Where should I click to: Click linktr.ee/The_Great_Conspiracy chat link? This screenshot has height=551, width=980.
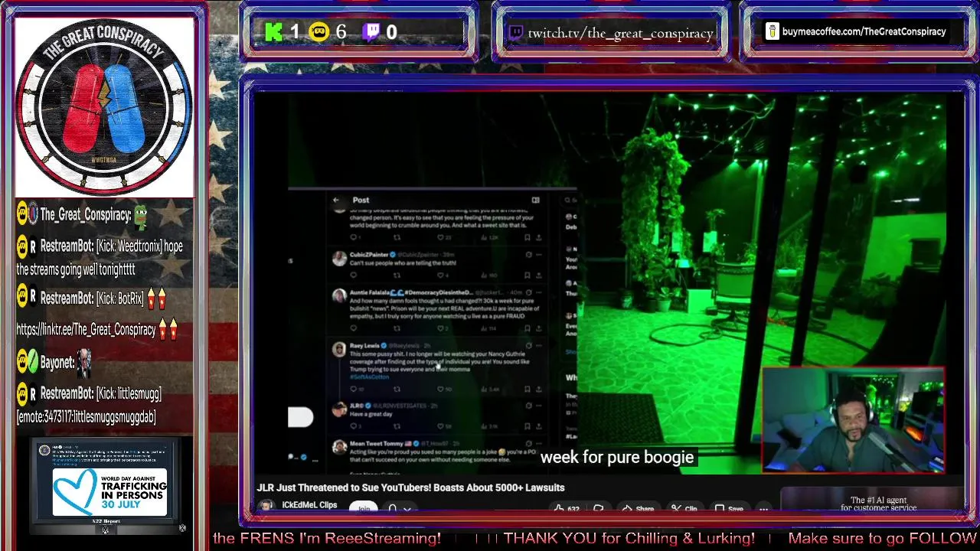click(x=86, y=329)
